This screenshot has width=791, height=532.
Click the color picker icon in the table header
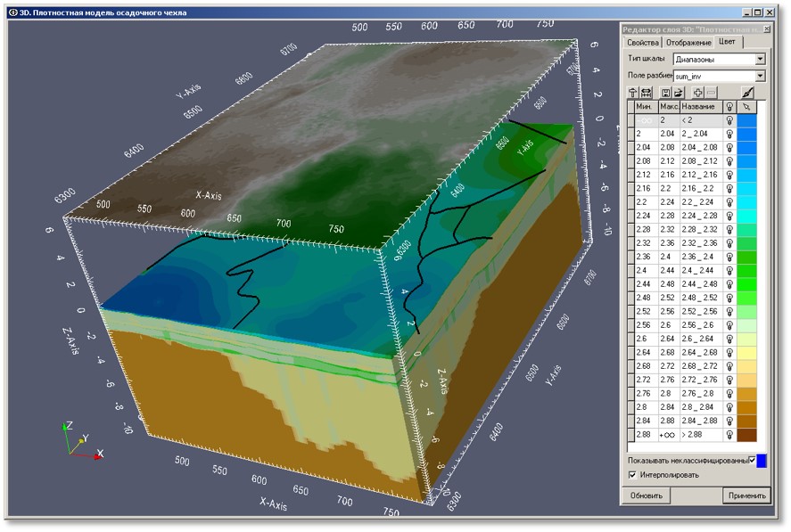point(747,106)
